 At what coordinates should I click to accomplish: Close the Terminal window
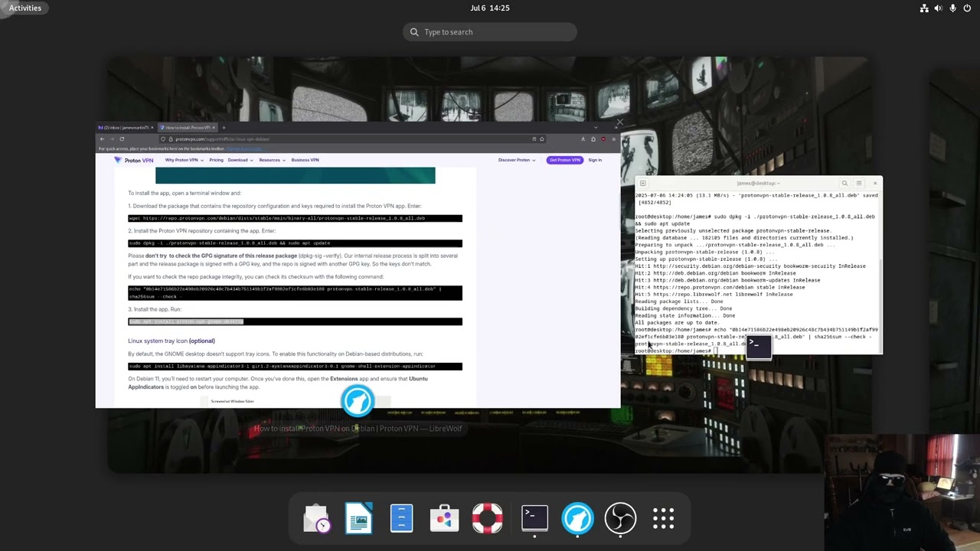[875, 184]
